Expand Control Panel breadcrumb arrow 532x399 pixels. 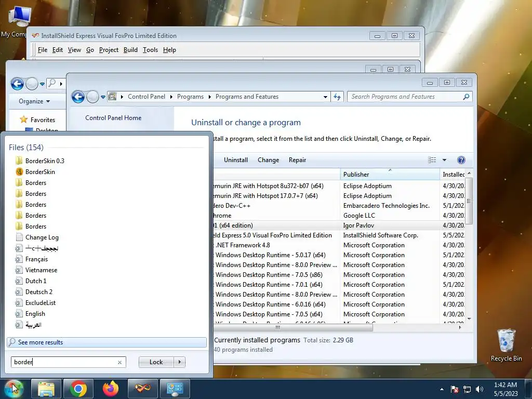point(171,97)
